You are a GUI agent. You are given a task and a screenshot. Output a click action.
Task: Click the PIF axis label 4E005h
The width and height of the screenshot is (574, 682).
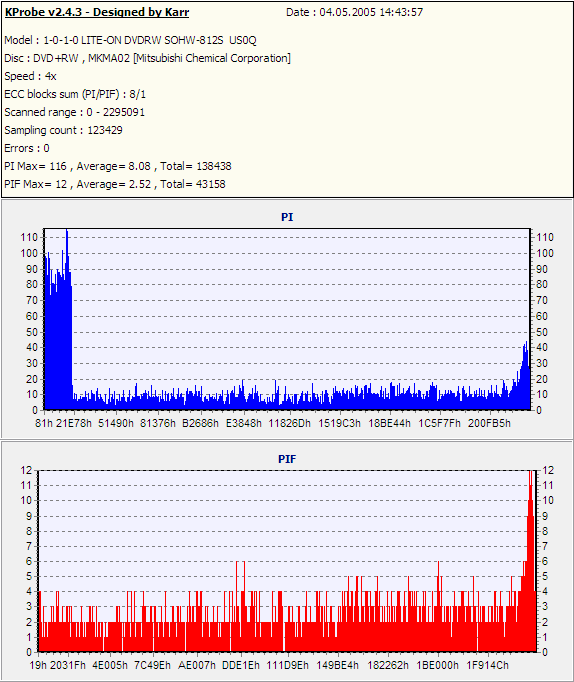(110, 665)
